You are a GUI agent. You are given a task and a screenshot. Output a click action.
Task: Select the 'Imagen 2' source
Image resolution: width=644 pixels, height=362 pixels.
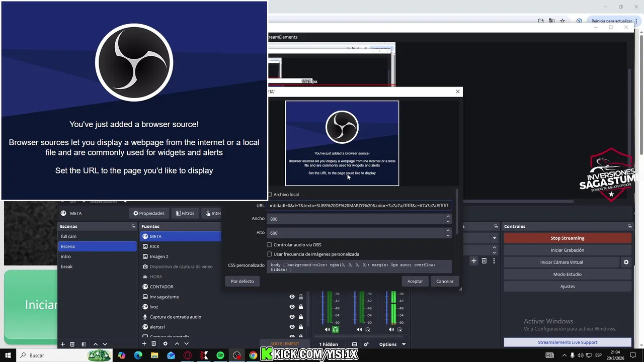(181, 256)
